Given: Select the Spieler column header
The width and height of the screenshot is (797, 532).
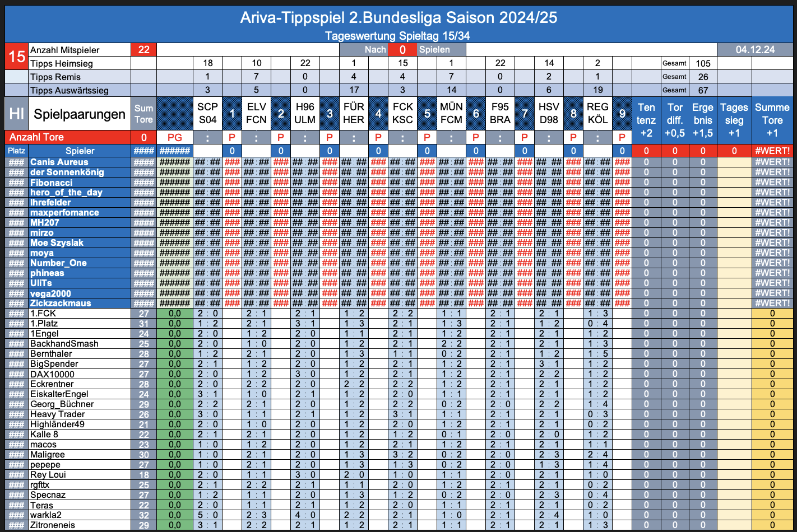Looking at the screenshot, I should tap(80, 151).
